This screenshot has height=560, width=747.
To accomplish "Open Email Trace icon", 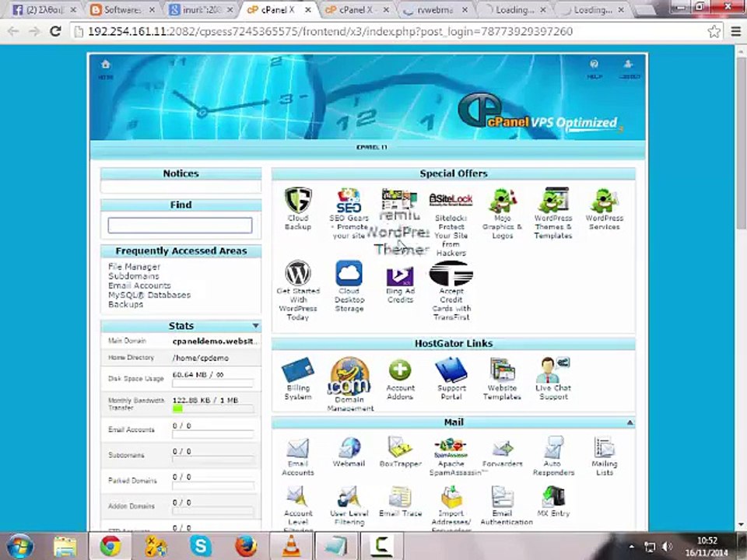I will click(400, 497).
